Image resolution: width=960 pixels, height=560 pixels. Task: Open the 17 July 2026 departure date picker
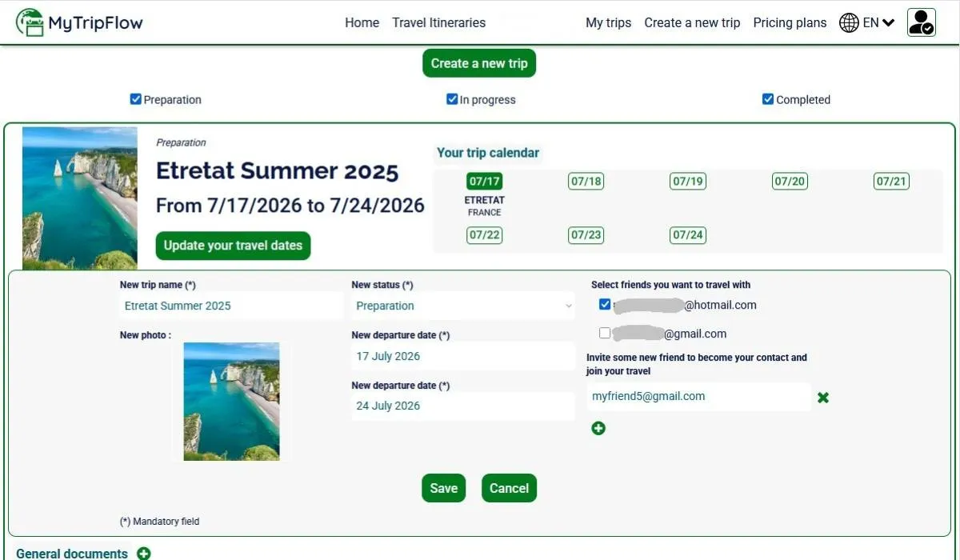(x=462, y=357)
